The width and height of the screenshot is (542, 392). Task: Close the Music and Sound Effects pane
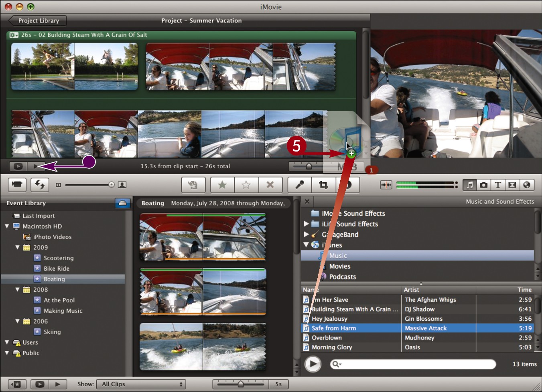(x=307, y=202)
